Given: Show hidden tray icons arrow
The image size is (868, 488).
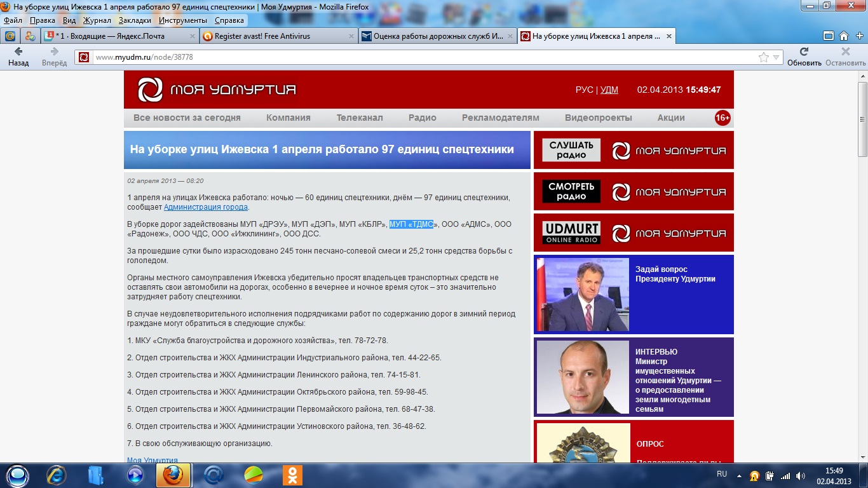Looking at the screenshot, I should coord(739,475).
